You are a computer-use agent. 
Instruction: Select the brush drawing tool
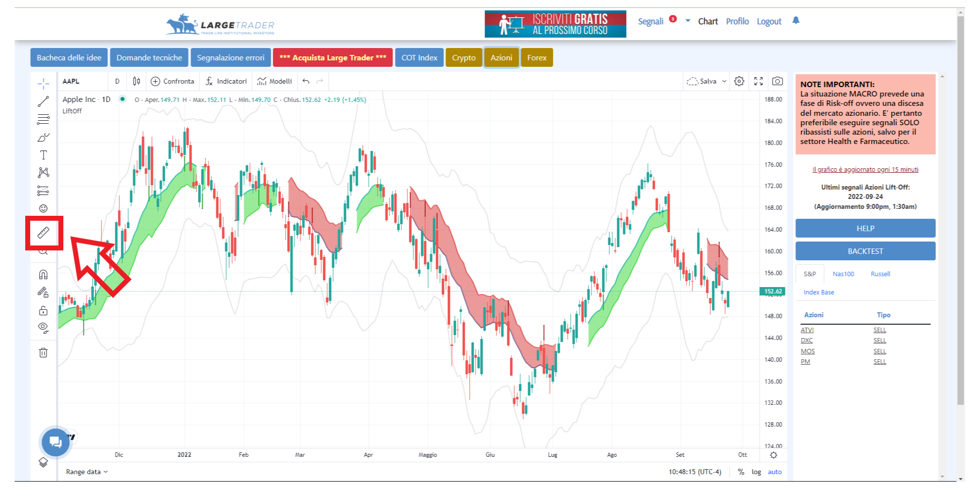click(x=44, y=137)
